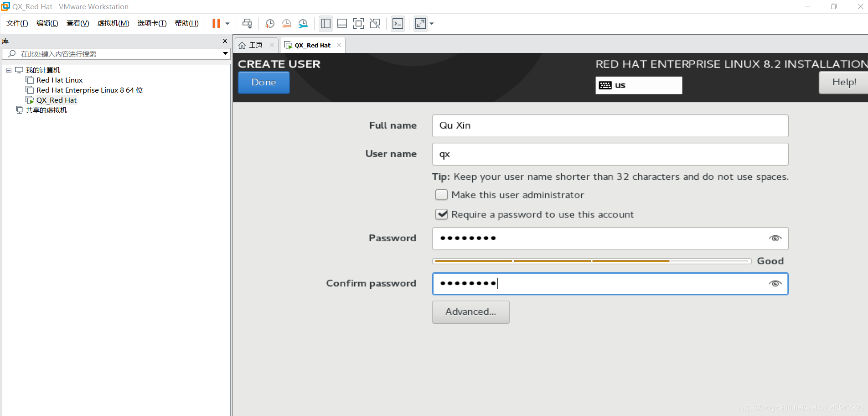
Task: Select 共享的虚拟机 in the library
Action: [x=46, y=110]
